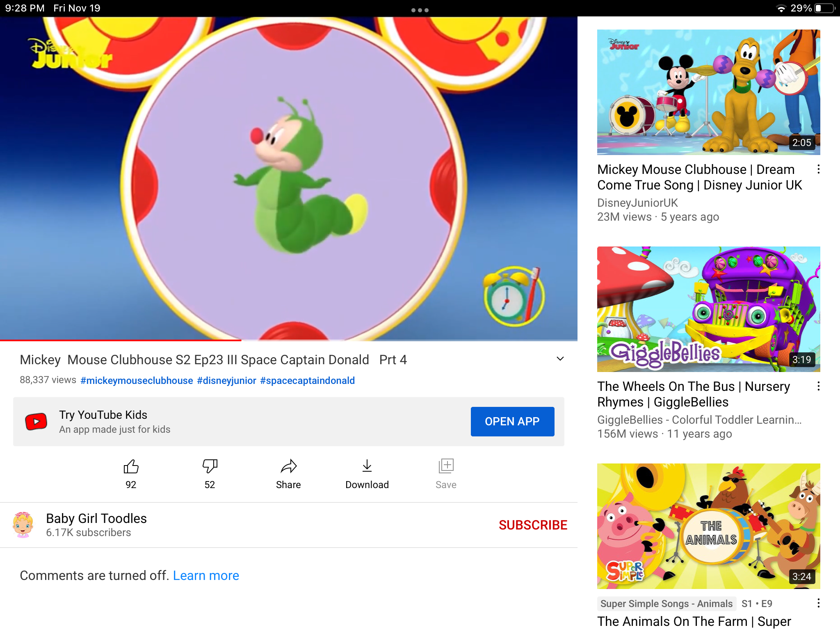
Task: Tap the three-dot multitasking icon at top
Action: (x=420, y=10)
